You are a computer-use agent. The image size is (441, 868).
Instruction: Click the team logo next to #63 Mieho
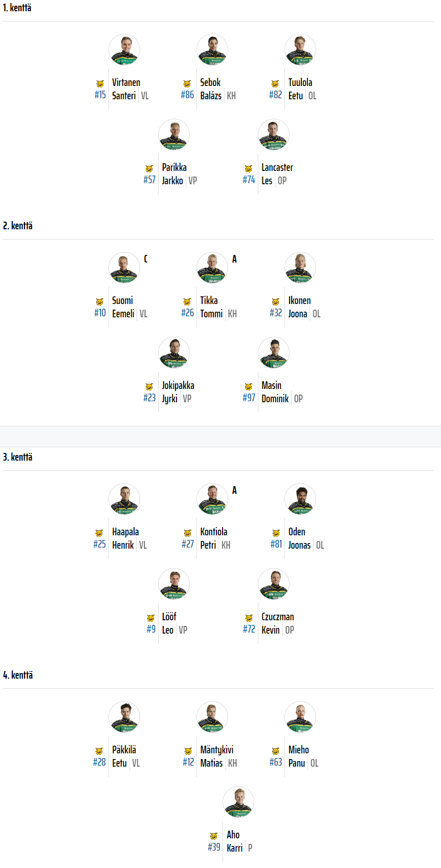pyautogui.click(x=276, y=751)
